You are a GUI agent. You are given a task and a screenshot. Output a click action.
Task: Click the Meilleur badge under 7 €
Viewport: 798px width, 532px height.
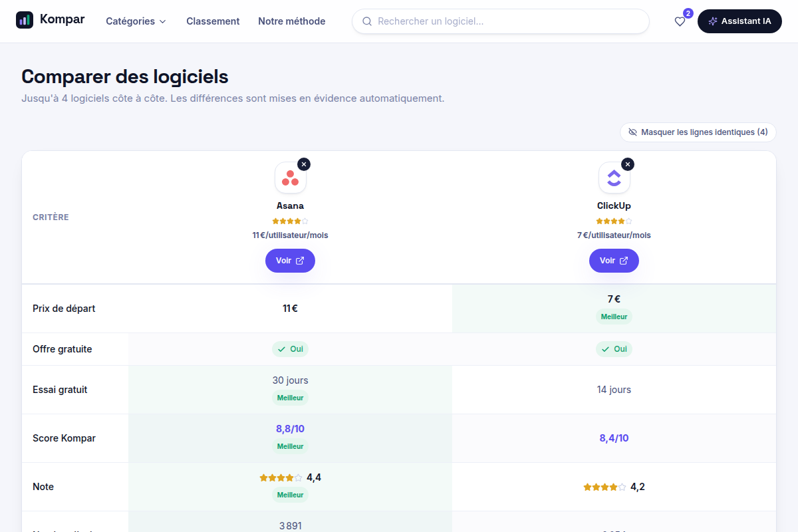(614, 317)
